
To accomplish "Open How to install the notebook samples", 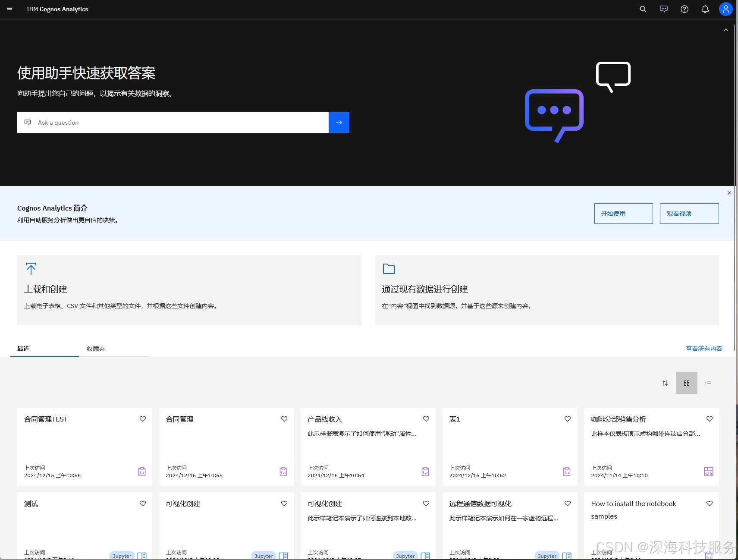I will [x=634, y=510].
